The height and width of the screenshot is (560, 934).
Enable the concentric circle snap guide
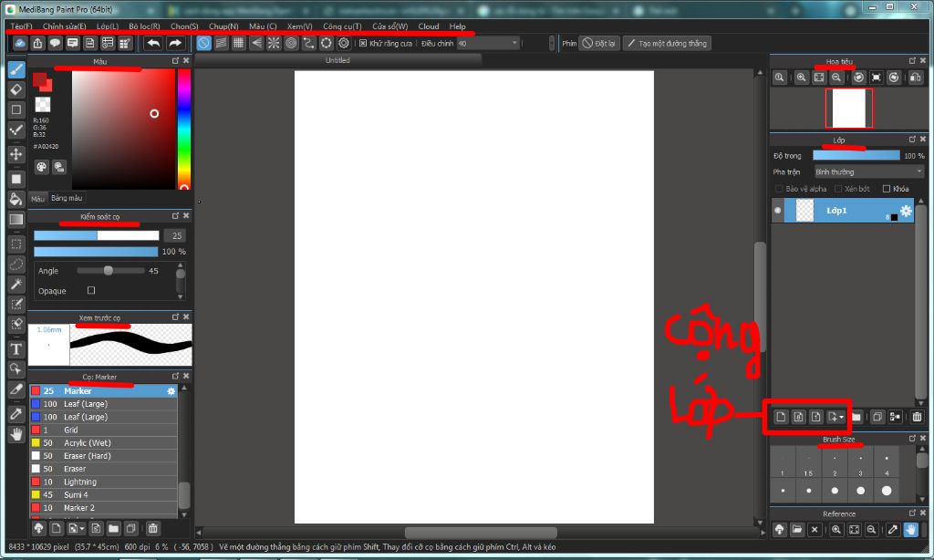291,43
